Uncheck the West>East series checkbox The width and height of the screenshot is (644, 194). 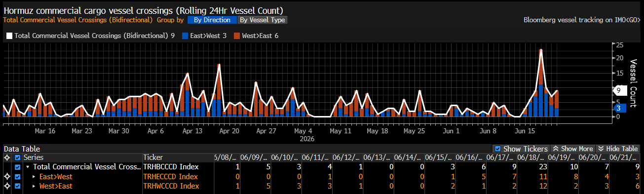click(x=18, y=186)
